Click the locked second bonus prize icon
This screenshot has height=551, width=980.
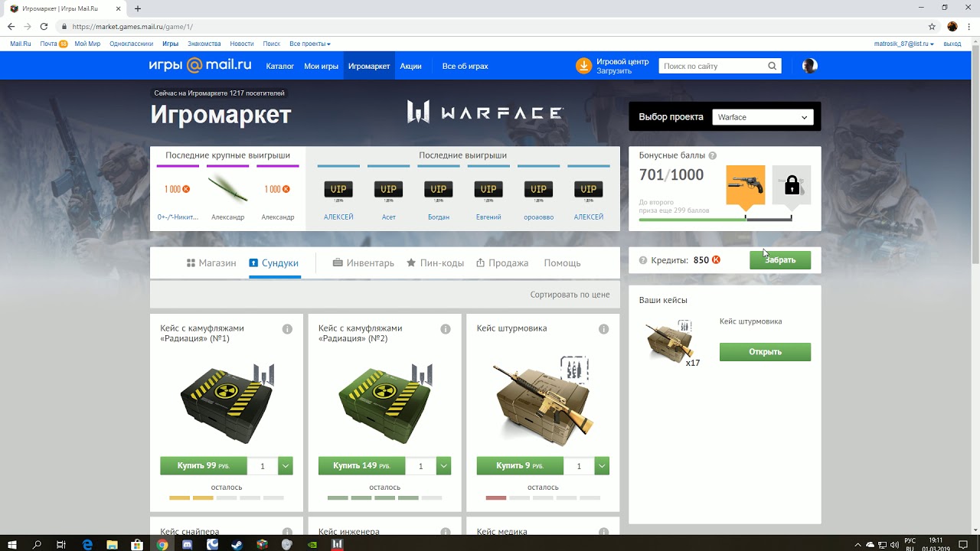tap(792, 185)
